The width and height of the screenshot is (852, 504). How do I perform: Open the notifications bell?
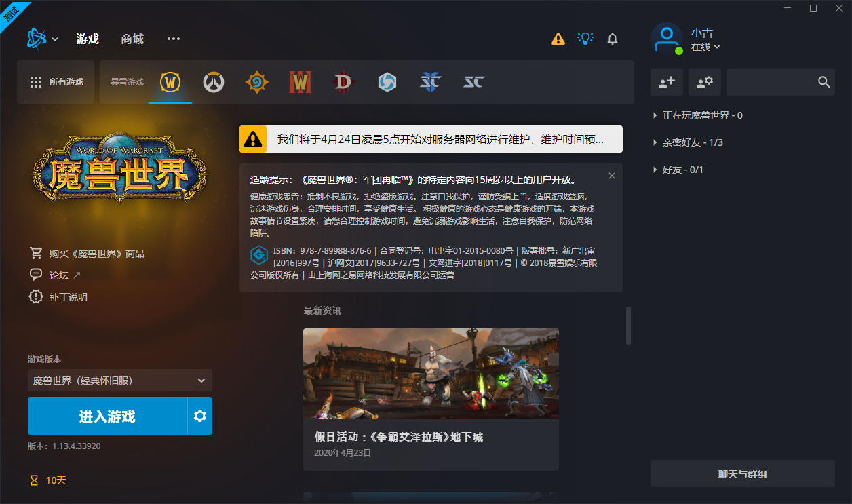613,39
